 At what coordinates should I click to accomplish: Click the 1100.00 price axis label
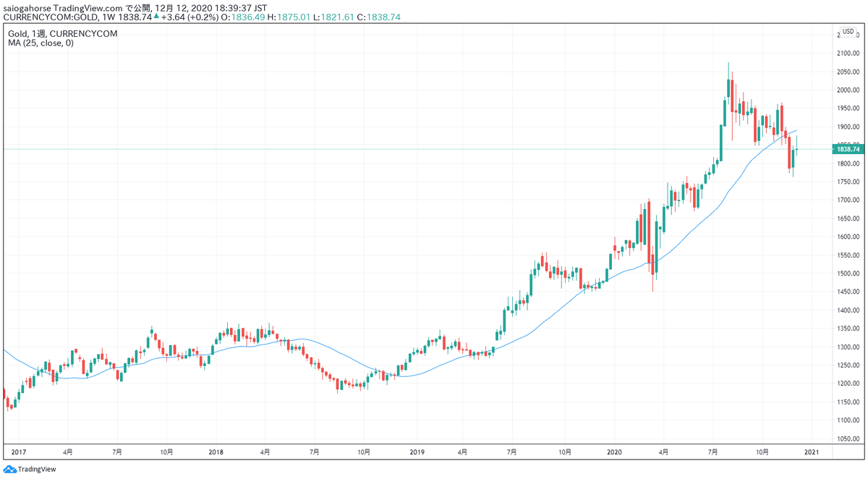click(x=847, y=420)
